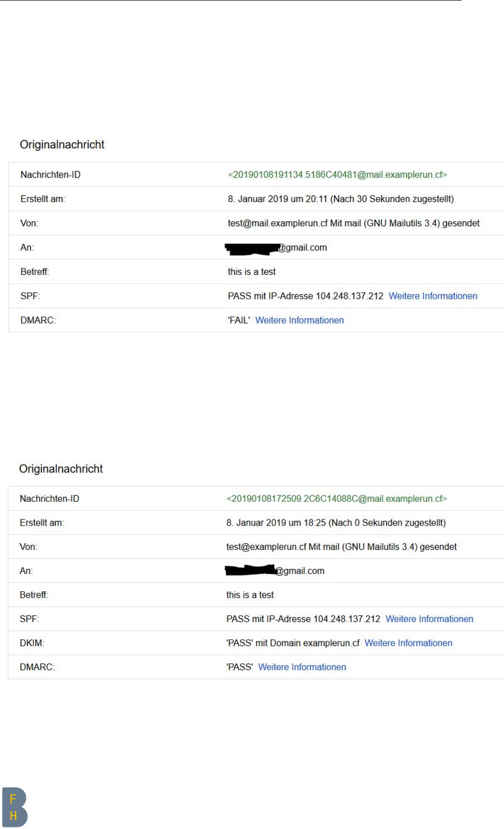
Task: Open SPF Weitere Informationen link in second message
Action: click(430, 619)
